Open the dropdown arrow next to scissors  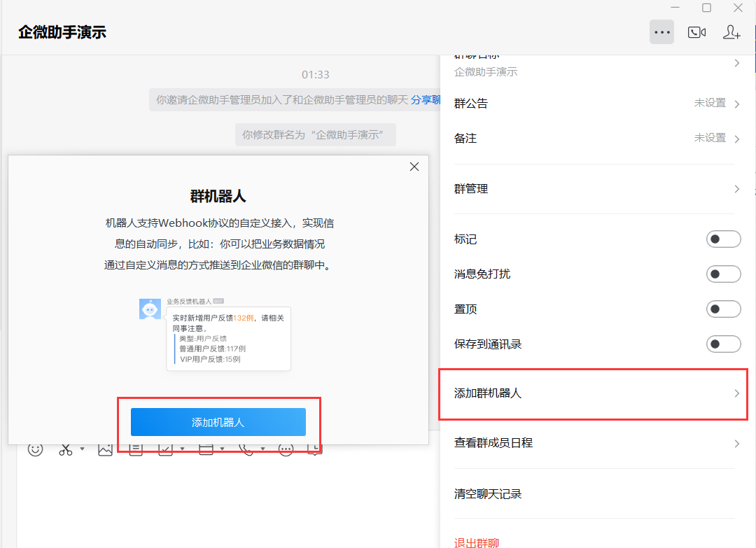click(x=83, y=449)
